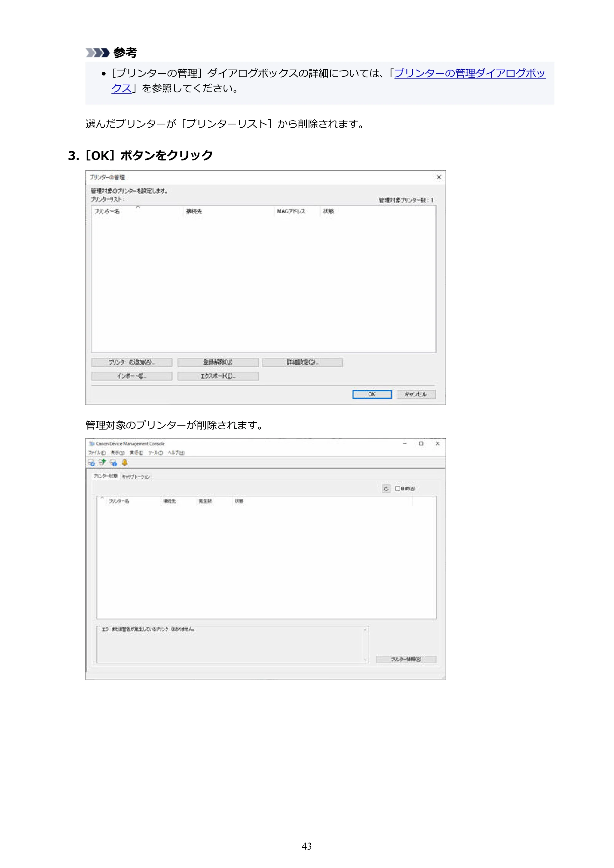Image resolution: width=614 pixels, height=868 pixels.
Task: Click the エクスポート(E)... button
Action: [218, 376]
